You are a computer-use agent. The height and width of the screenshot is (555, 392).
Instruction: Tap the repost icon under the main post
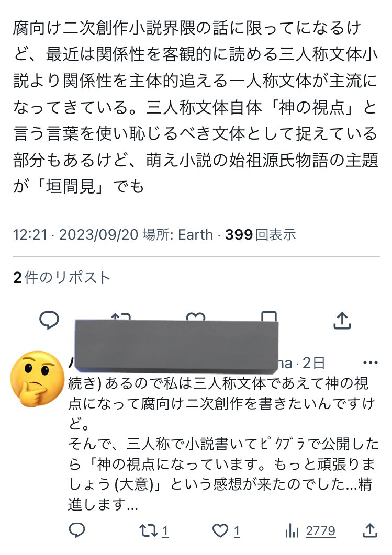120,315
